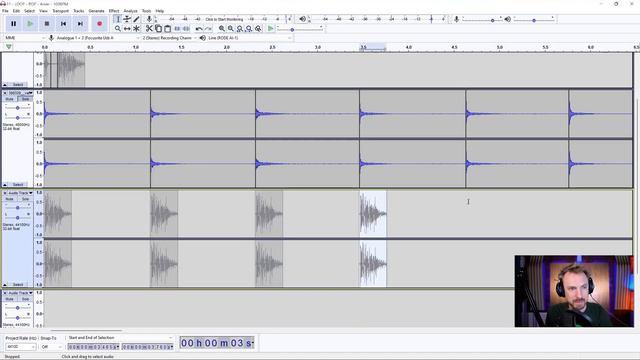This screenshot has height=360, width=640.
Task: Zoom in with the plus magnifier
Action: 222,29
